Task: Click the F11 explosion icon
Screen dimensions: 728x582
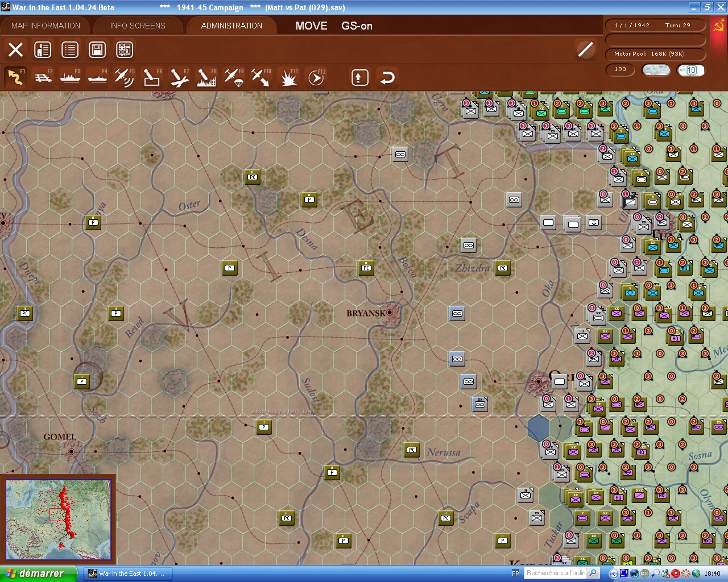Action: coord(289,77)
